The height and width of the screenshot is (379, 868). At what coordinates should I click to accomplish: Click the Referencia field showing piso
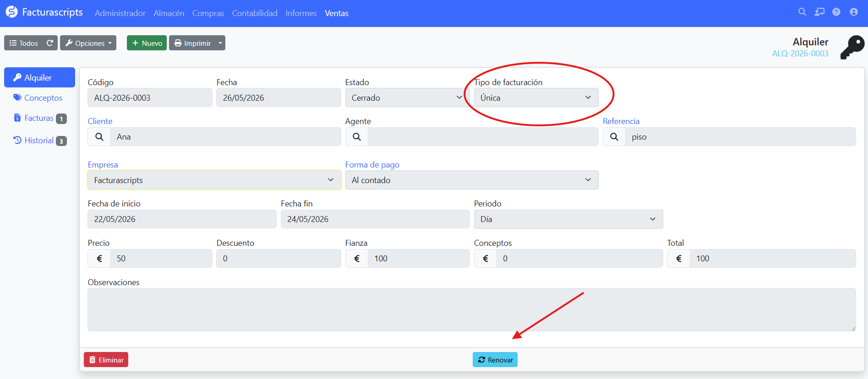[740, 137]
